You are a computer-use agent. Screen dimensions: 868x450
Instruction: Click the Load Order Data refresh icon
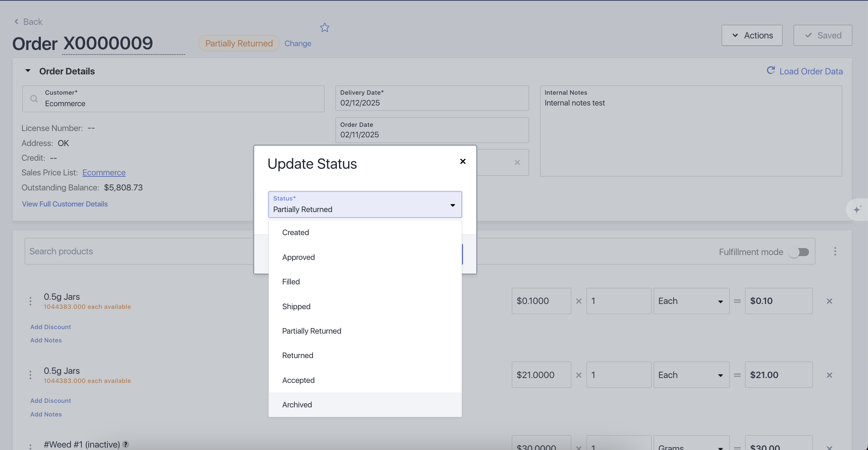click(x=771, y=71)
